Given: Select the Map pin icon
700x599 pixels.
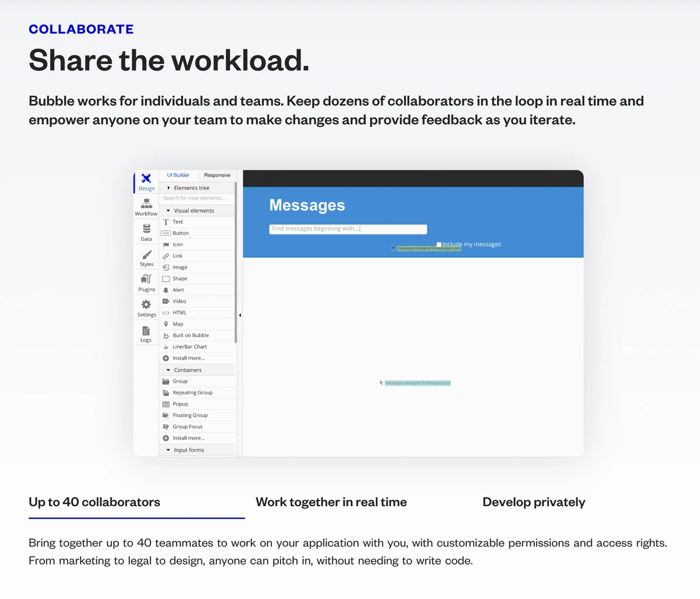Looking at the screenshot, I should (x=166, y=324).
